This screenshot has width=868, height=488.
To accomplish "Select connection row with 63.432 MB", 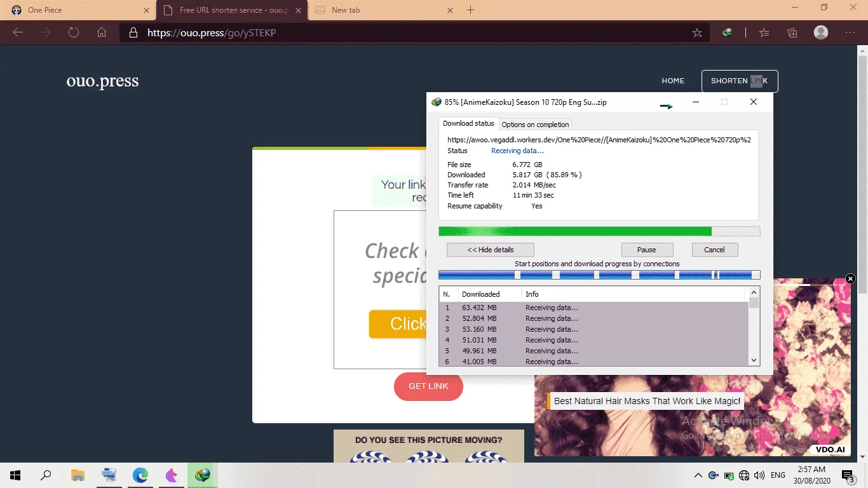I will click(x=594, y=308).
